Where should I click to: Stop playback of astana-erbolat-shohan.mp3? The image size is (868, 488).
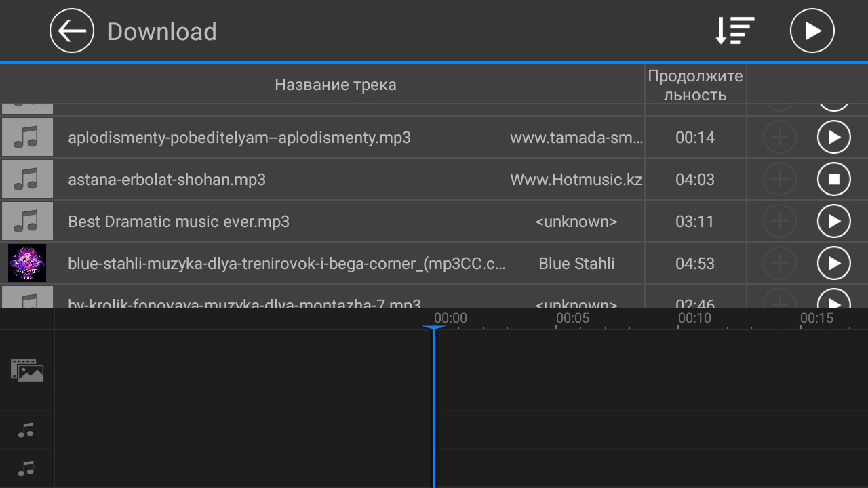tap(833, 180)
